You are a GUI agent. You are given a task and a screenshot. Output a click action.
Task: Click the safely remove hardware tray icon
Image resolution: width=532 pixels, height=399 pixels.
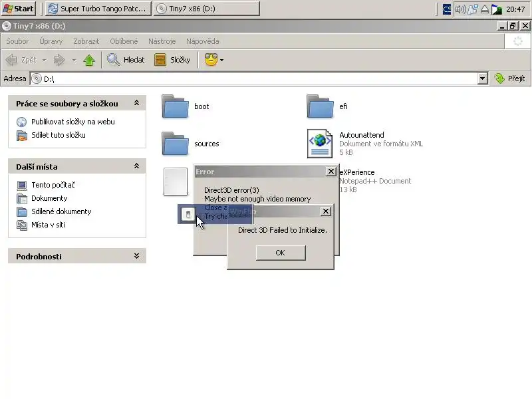click(x=485, y=9)
